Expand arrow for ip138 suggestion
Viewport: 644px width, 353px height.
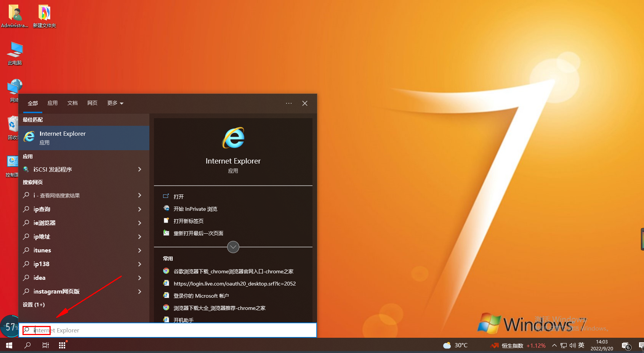click(x=139, y=264)
